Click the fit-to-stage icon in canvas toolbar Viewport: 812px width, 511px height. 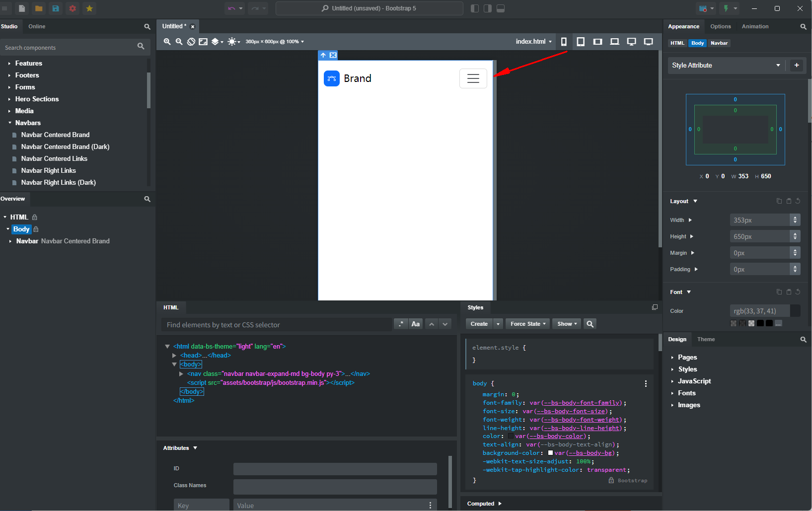tap(203, 42)
